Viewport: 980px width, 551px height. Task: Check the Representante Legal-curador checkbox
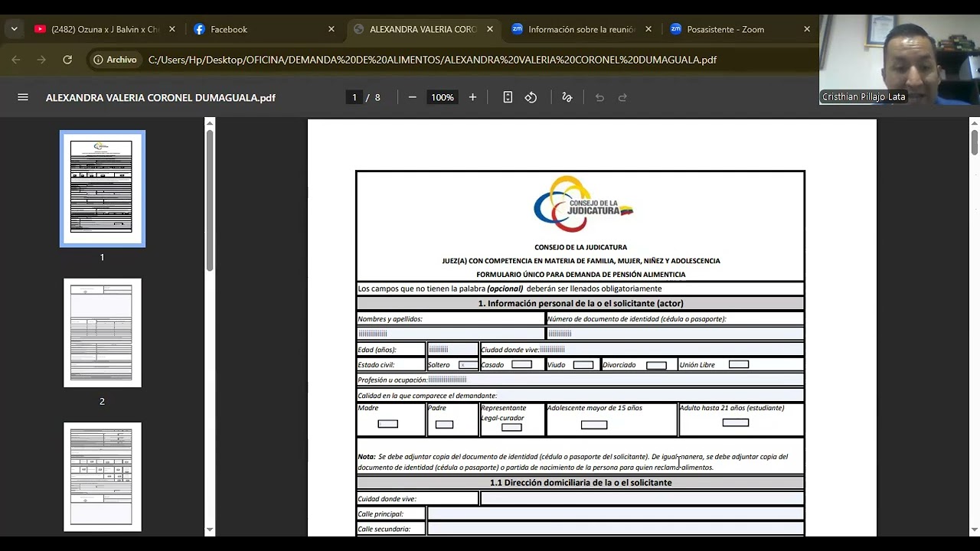pos(511,427)
